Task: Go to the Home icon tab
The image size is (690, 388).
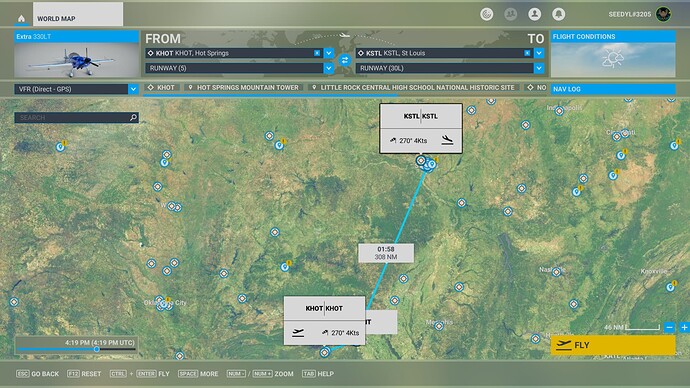Action: [x=21, y=18]
